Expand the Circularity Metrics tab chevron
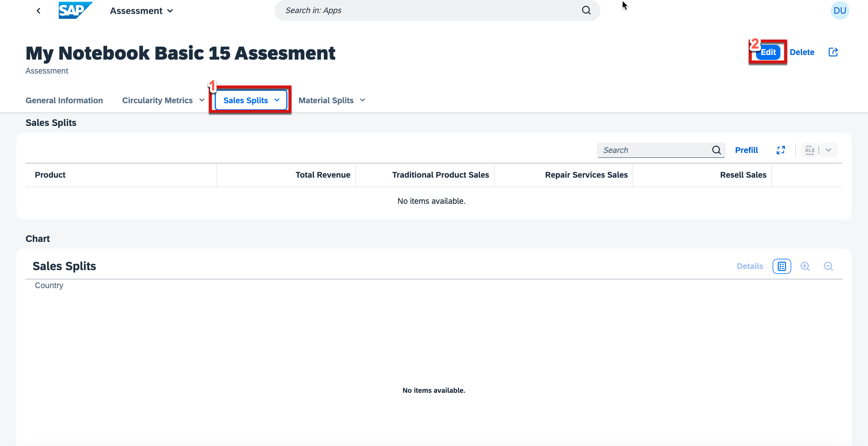 [x=202, y=100]
